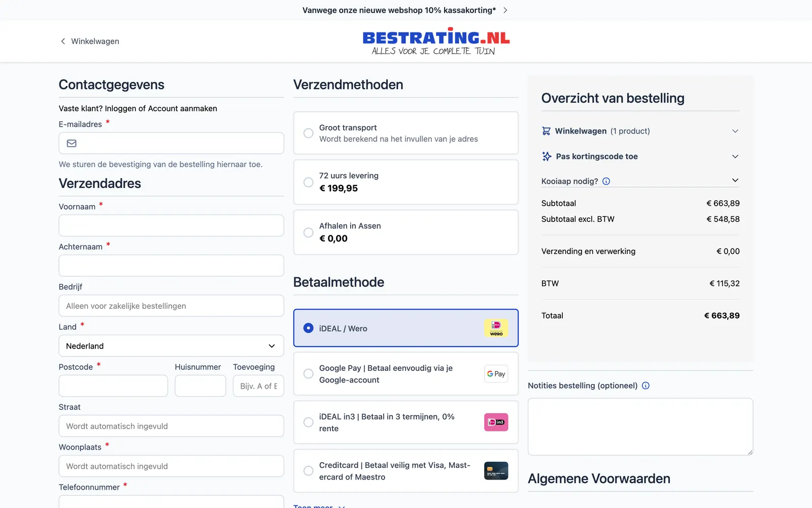
Task: Click the sparkle icon beside Pas kortingscode toe
Action: coord(547,156)
